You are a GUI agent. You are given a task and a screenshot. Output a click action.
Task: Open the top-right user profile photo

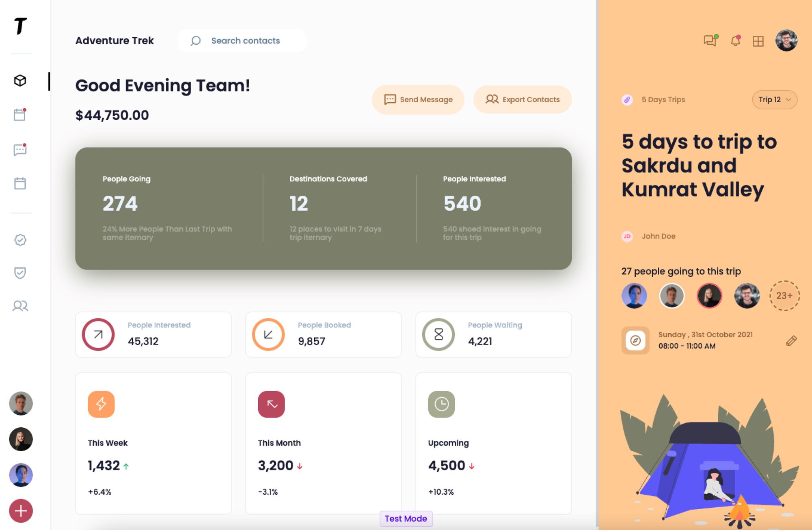(x=786, y=40)
